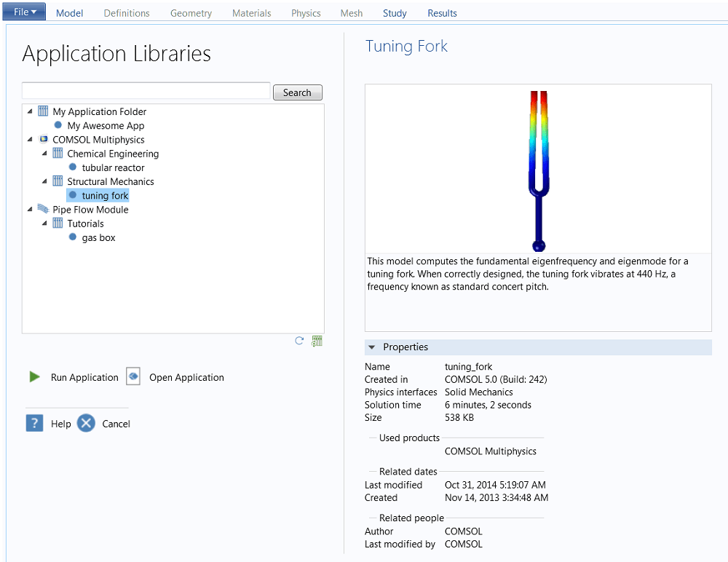Click the Help label
This screenshot has width=728, height=562.
coord(61,424)
